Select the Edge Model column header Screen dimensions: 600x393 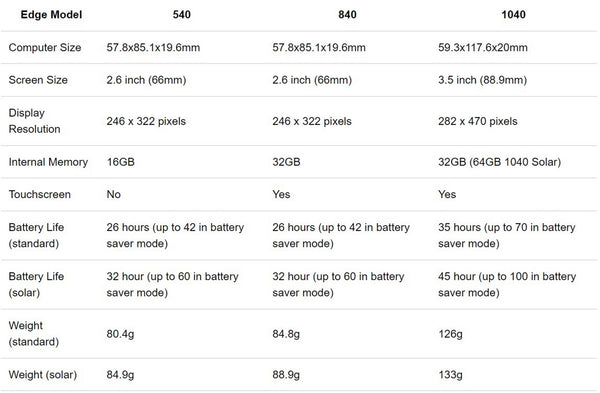tap(51, 15)
